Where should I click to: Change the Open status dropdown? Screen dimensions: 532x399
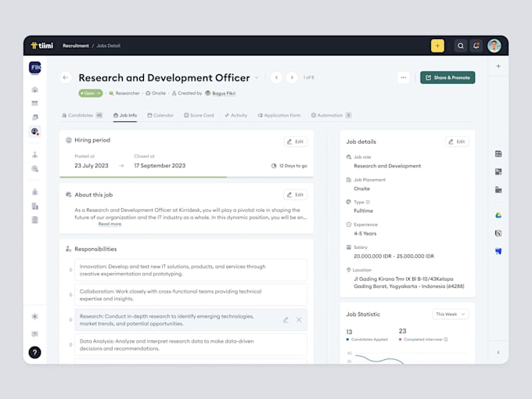(x=90, y=93)
